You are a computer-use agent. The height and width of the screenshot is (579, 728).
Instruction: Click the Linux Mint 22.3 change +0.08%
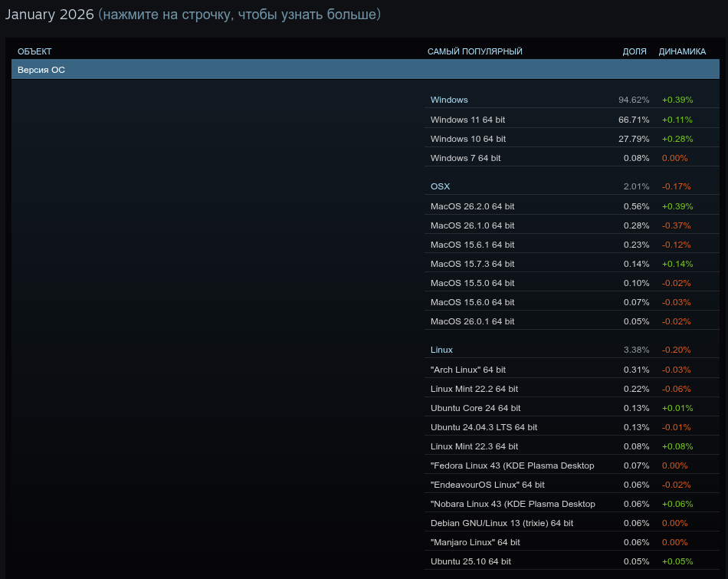coord(677,446)
